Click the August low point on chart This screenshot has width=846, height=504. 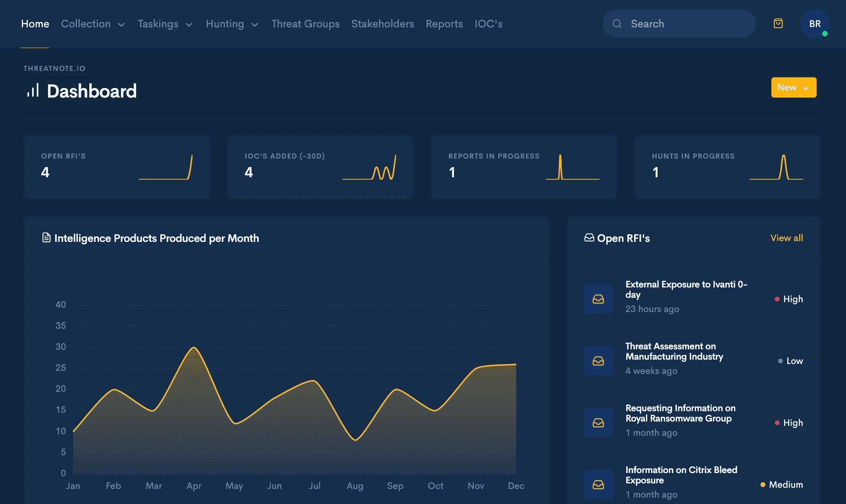click(355, 439)
